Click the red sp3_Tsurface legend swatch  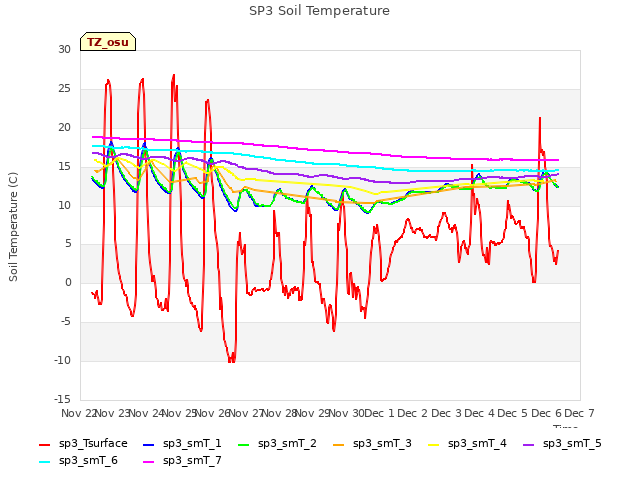coord(44,444)
